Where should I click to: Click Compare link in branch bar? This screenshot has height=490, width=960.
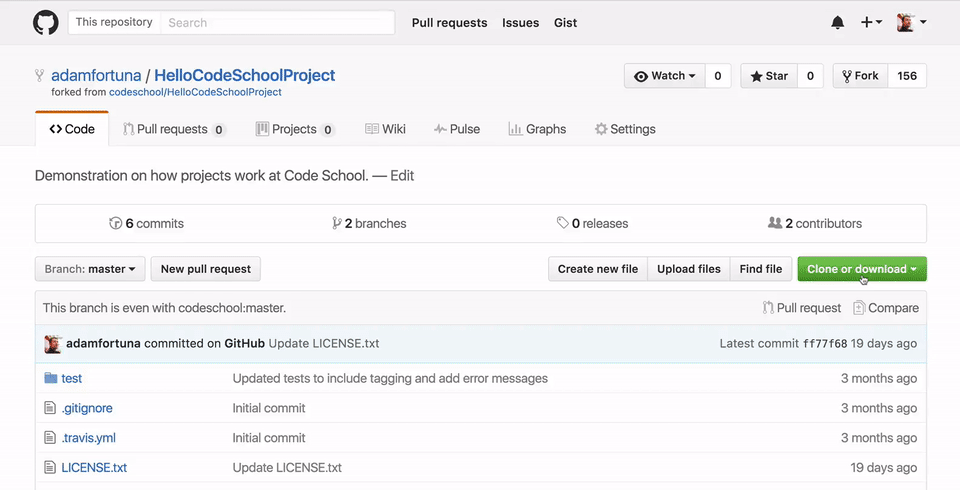(886, 308)
